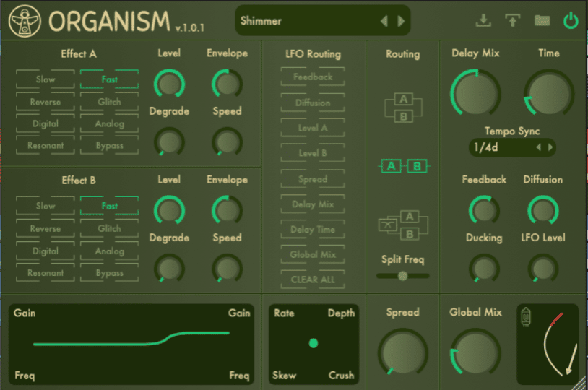
Task: Step Tempo Sync value up
Action: [x=550, y=147]
